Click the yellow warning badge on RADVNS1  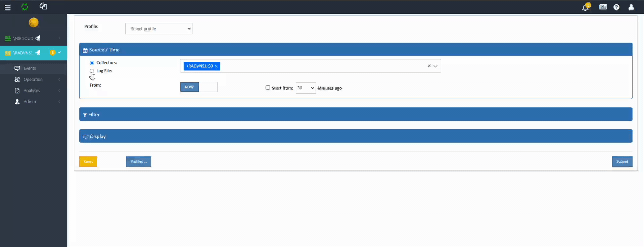52,52
